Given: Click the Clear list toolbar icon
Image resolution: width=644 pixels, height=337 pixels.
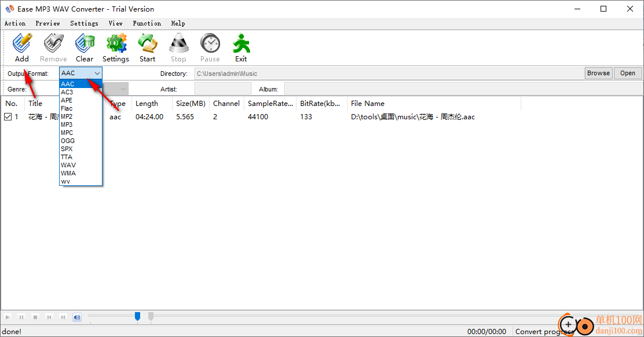Looking at the screenshot, I should coord(85,43).
